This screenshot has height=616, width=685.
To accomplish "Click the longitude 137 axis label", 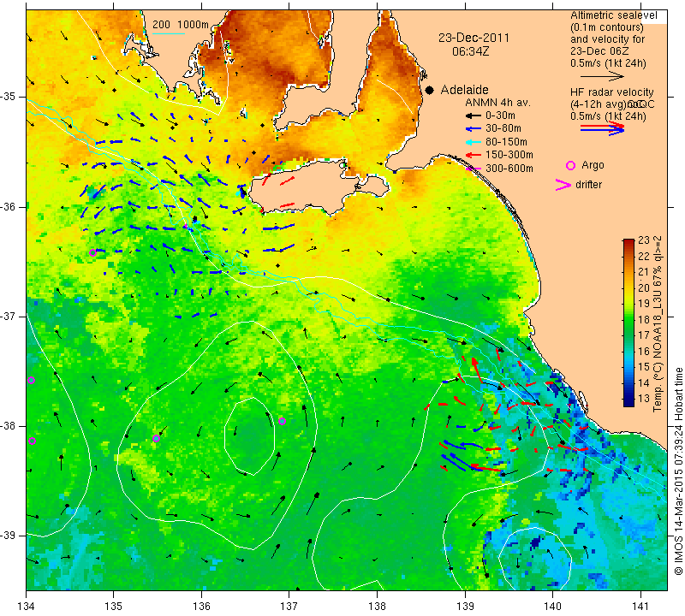I will point(289,607).
